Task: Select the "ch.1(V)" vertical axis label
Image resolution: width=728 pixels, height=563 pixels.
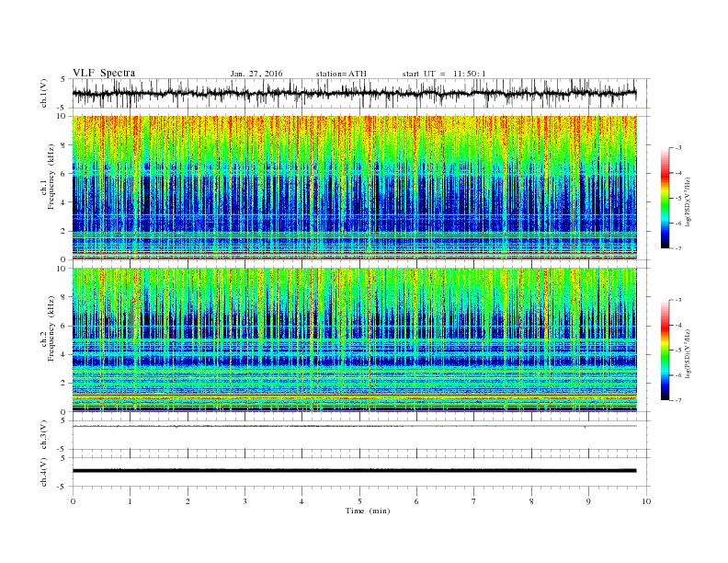Action: (x=43, y=93)
